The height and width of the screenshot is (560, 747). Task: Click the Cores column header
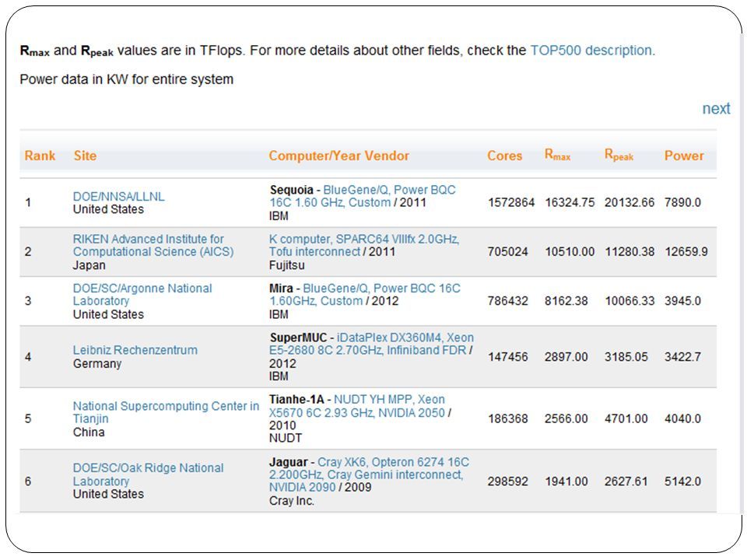pos(504,156)
